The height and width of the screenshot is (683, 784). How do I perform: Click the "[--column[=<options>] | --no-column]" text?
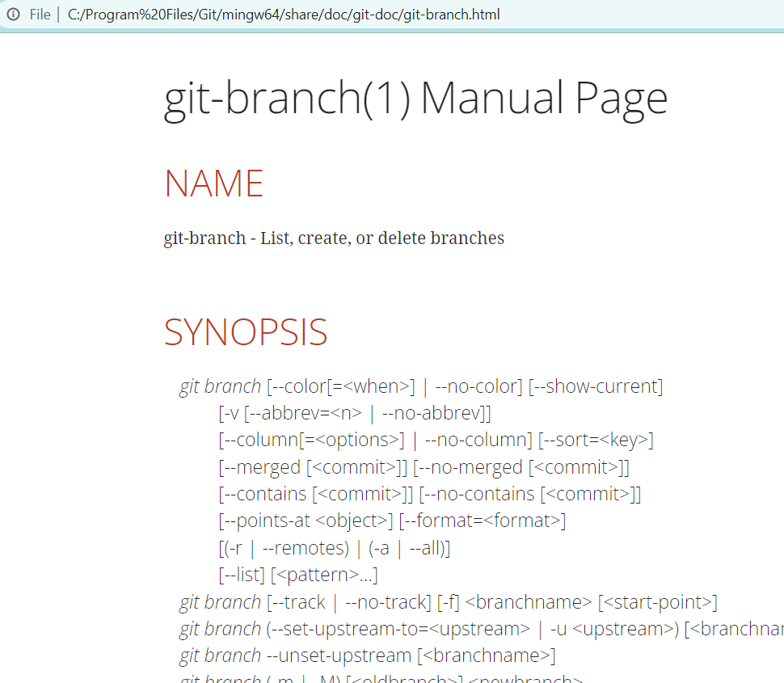[376, 441]
